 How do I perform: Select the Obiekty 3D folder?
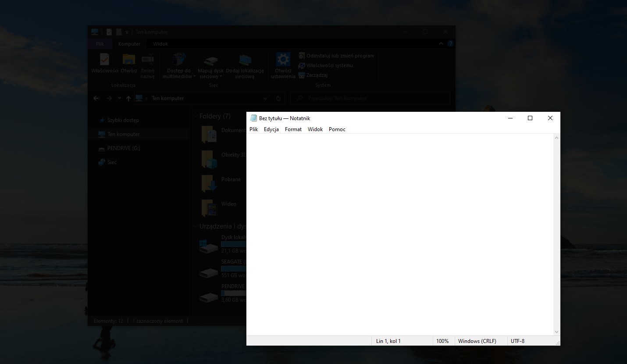(x=223, y=159)
